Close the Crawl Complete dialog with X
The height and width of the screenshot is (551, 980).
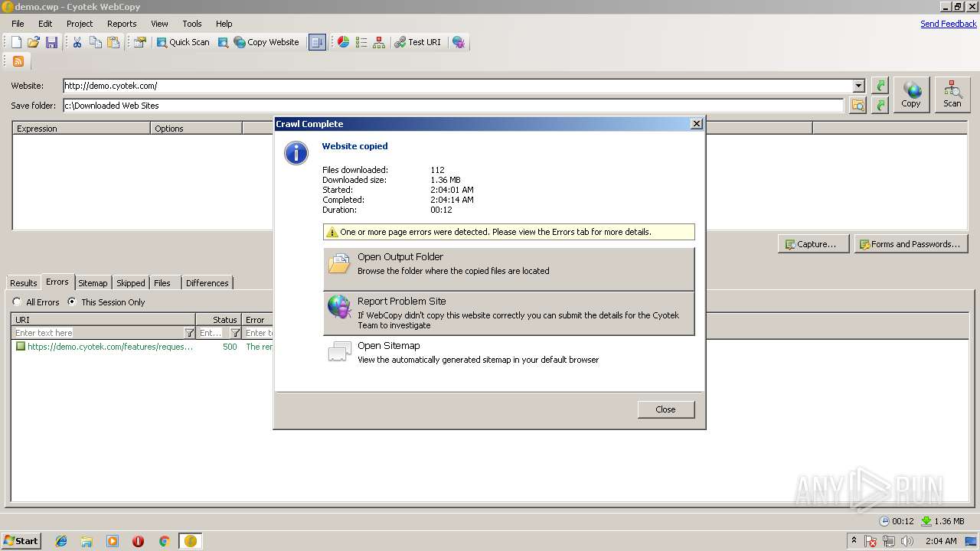point(697,124)
